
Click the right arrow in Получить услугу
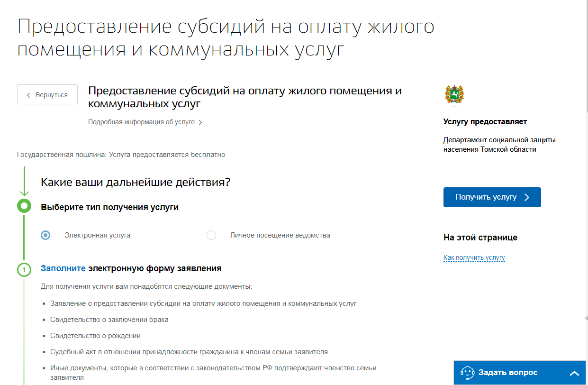coord(527,197)
